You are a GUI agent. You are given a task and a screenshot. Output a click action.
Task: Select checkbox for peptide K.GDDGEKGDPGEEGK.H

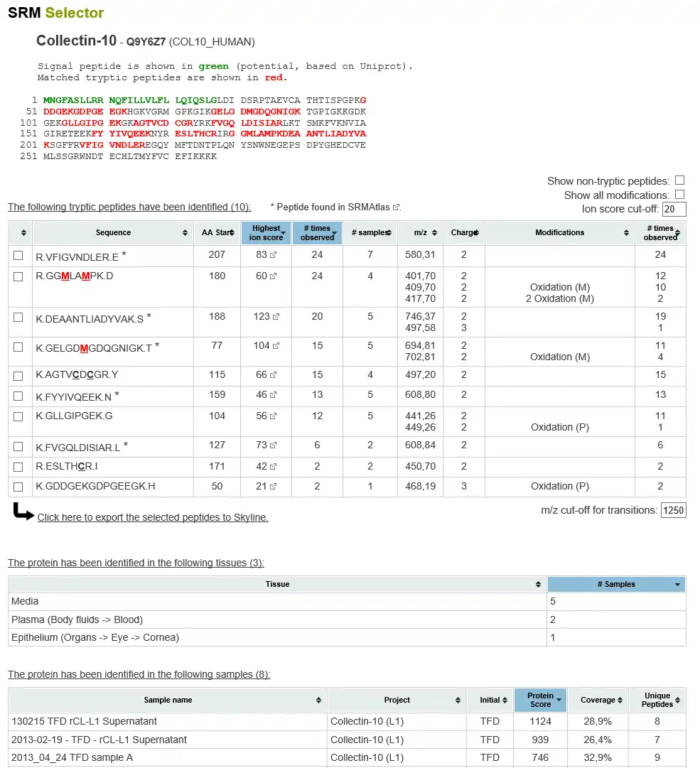coord(18,487)
